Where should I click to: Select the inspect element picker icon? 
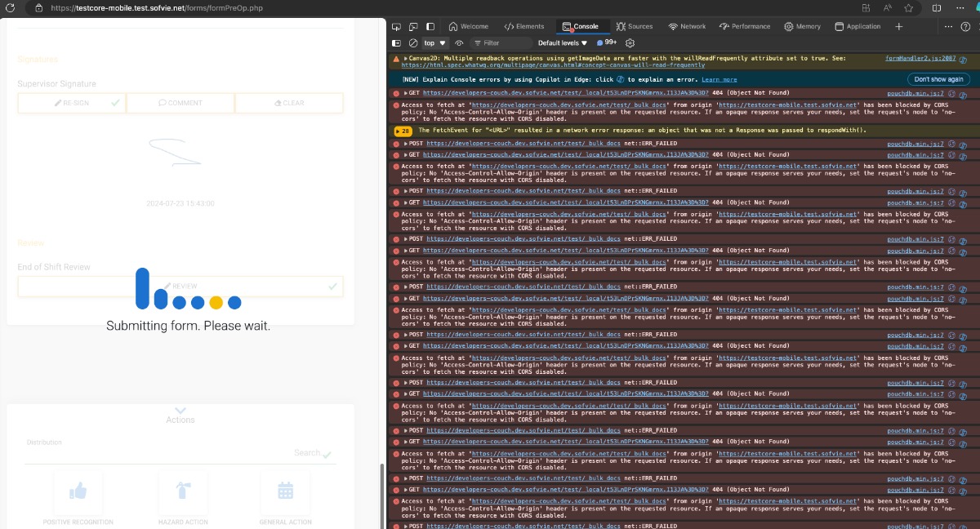(x=395, y=26)
